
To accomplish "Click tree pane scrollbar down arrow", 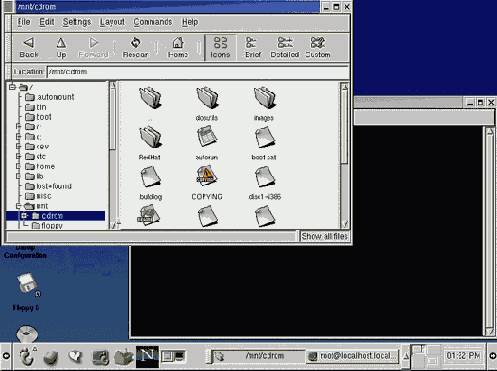I will coord(113,225).
